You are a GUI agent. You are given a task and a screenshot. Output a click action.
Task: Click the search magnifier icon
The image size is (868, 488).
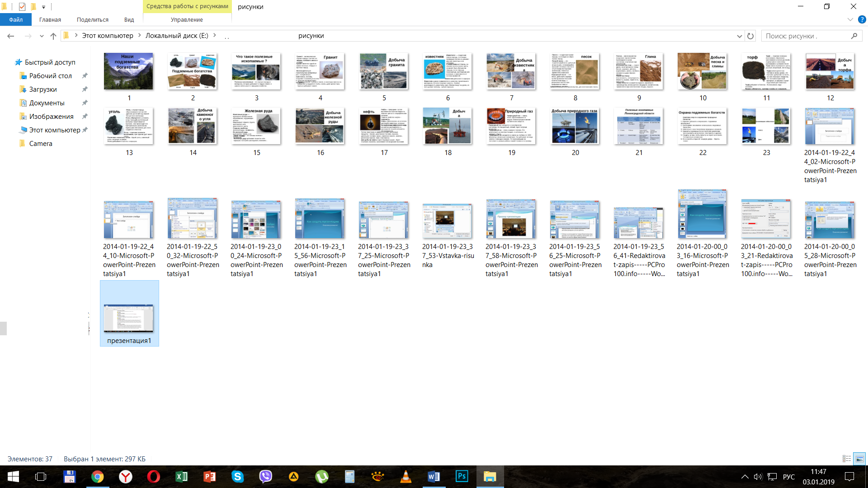tap(854, 36)
